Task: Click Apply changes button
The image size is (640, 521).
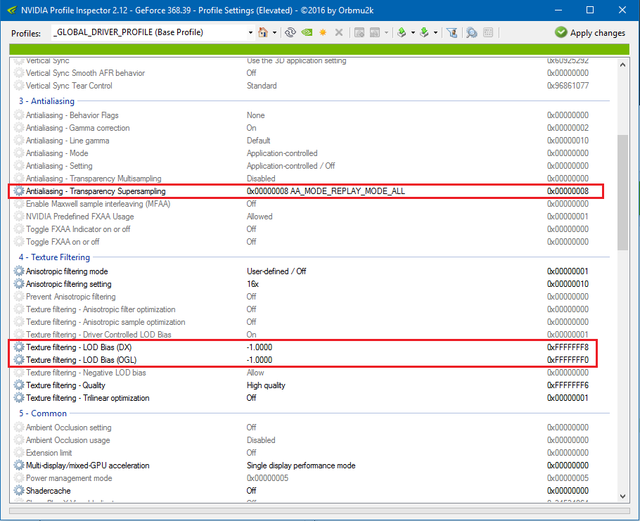Action: coord(590,33)
